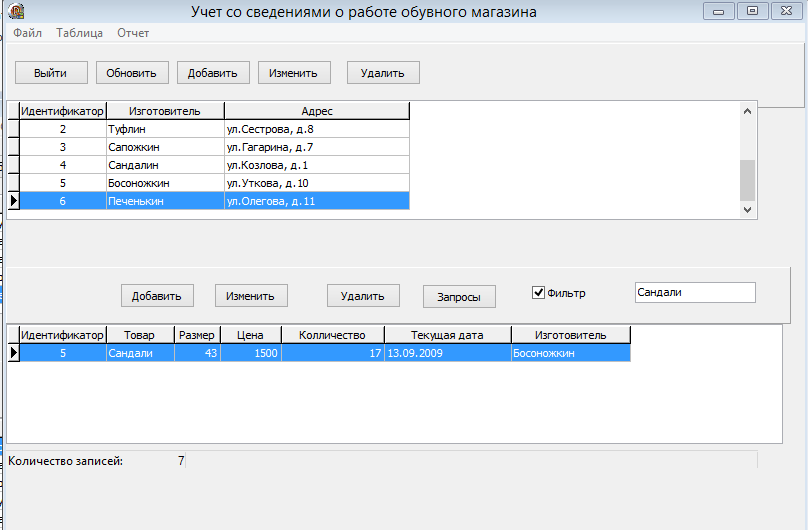The image size is (808, 530).
Task: Open the Запросы button
Action: click(459, 297)
